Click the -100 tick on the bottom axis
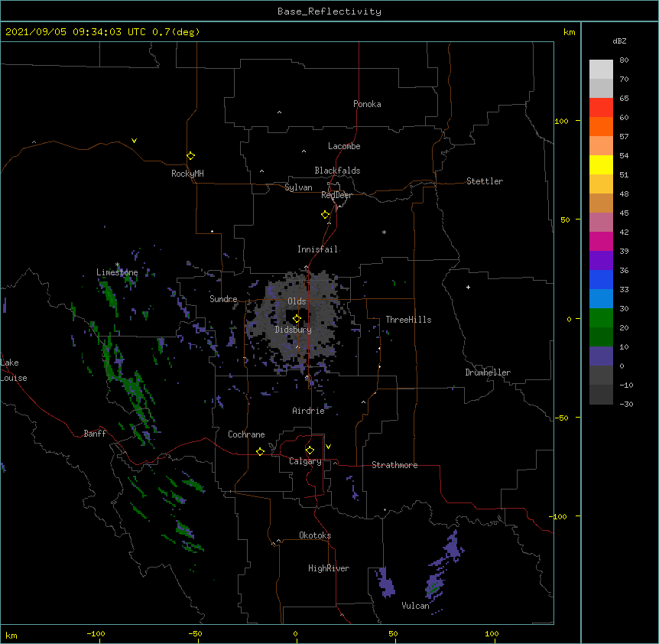 tap(96, 633)
